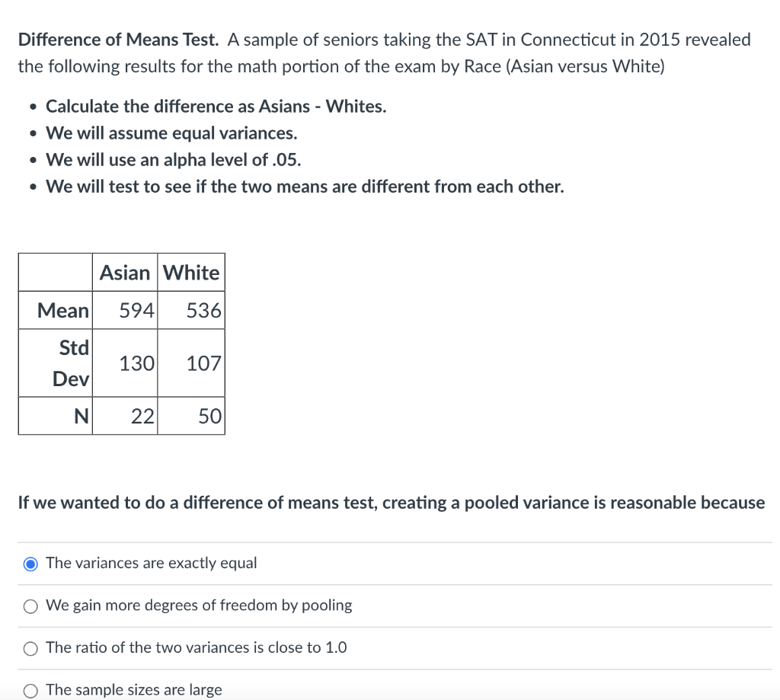Select 'The ratio of the two variances is close to 1.0'
This screenshot has height=700, width=780.
196,647
